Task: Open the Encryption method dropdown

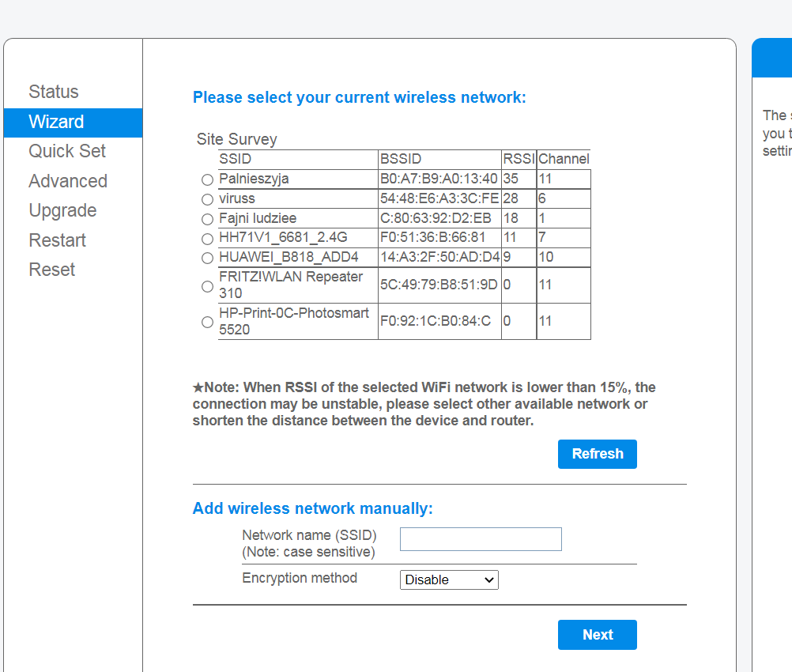Action: click(449, 580)
